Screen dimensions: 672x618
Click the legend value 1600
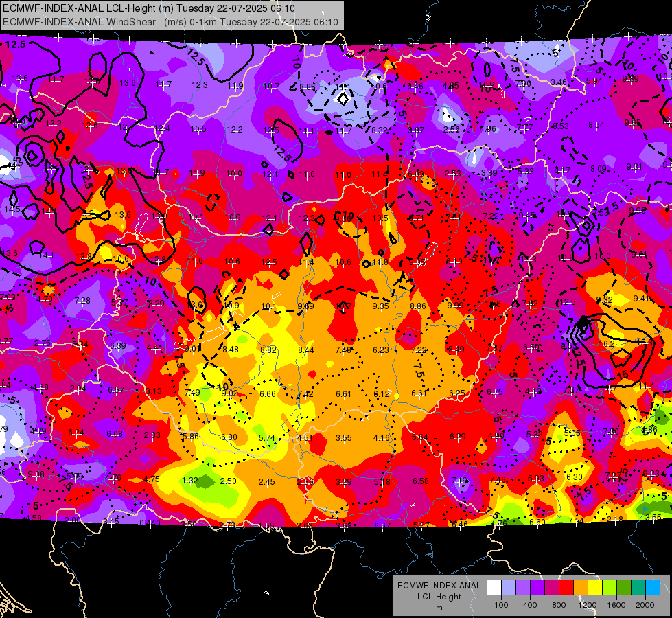[616, 605]
